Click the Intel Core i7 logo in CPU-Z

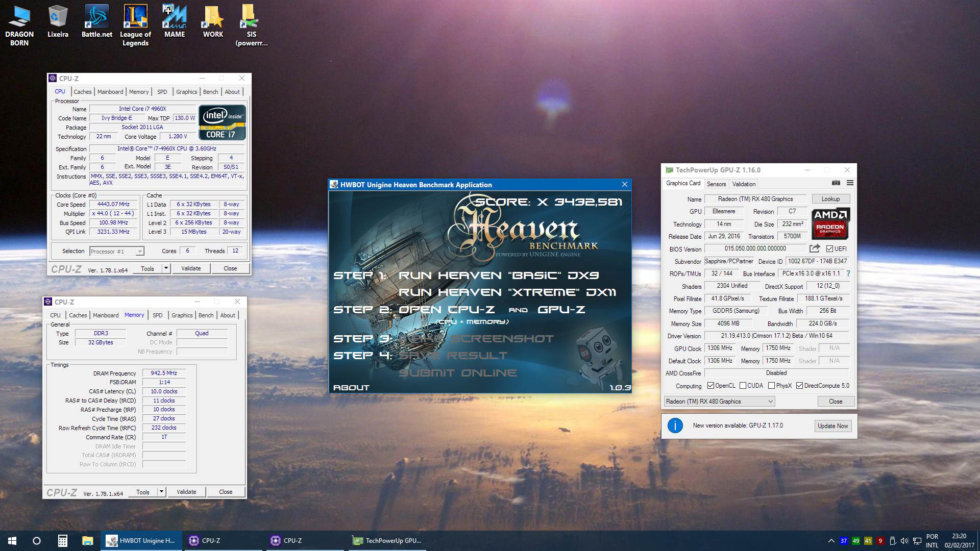click(x=222, y=122)
